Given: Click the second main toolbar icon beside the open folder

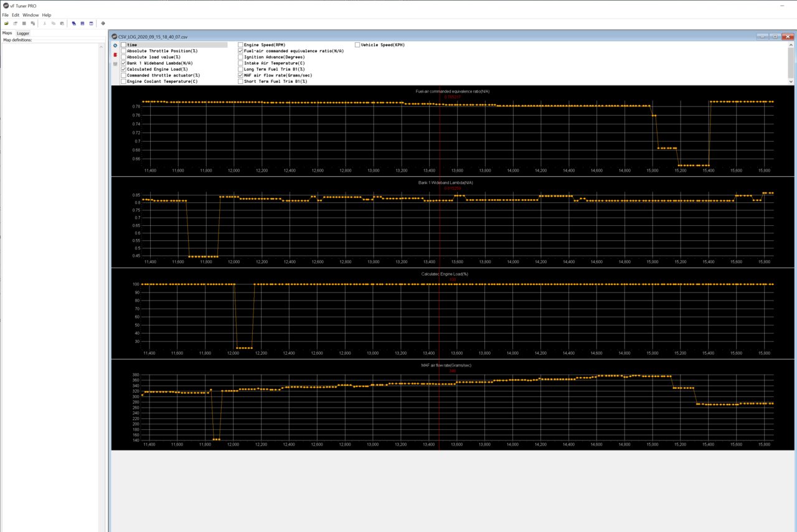Looking at the screenshot, I should click(15, 23).
